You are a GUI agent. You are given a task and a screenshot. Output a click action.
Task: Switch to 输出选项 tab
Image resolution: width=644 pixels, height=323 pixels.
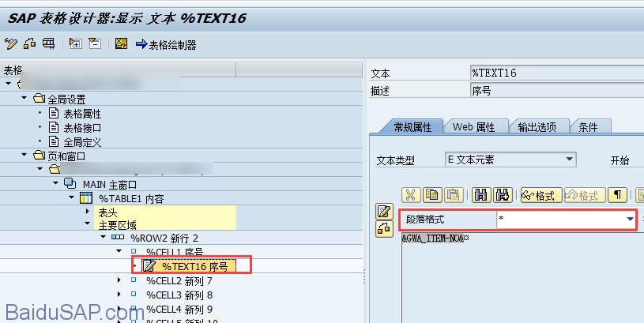pyautogui.click(x=537, y=127)
